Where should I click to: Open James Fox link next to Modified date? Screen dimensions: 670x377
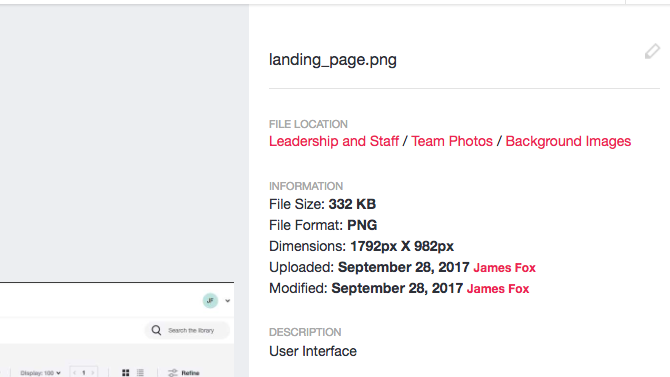pyautogui.click(x=498, y=289)
